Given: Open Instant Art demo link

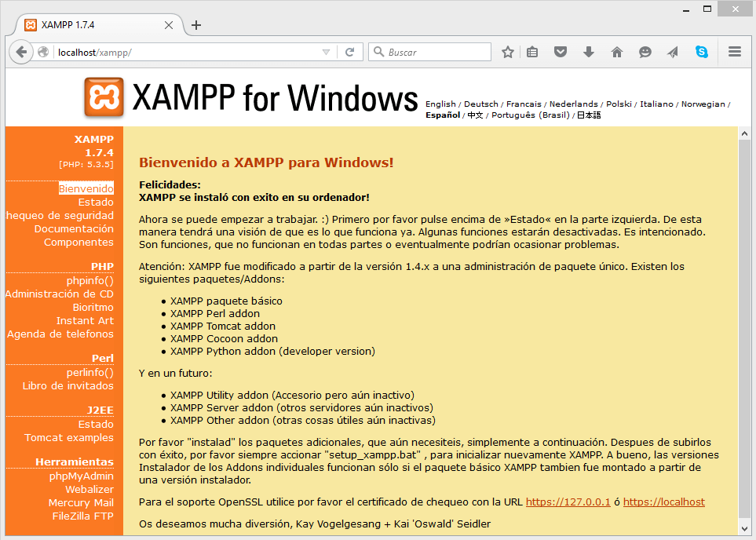Looking at the screenshot, I should (85, 320).
